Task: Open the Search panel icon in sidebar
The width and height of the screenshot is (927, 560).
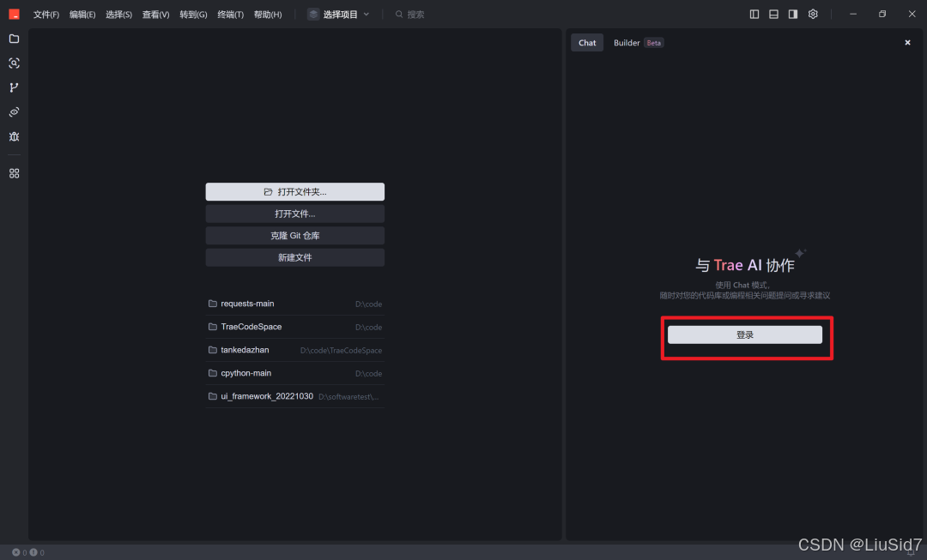Action: pos(15,63)
